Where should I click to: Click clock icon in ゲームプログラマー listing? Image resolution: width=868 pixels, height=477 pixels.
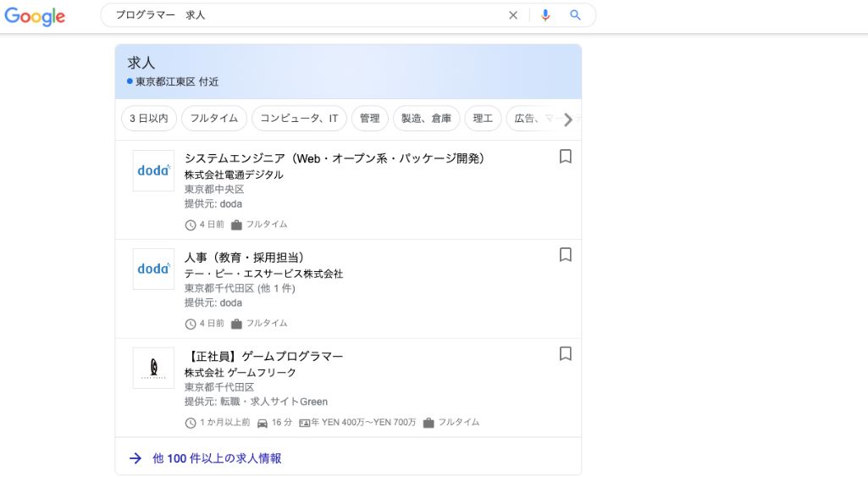coord(191,423)
